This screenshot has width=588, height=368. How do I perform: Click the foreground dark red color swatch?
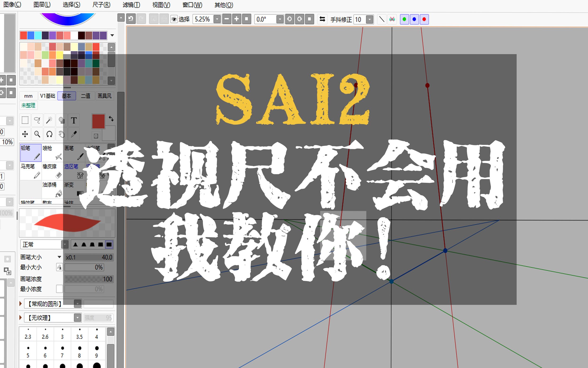tap(98, 121)
